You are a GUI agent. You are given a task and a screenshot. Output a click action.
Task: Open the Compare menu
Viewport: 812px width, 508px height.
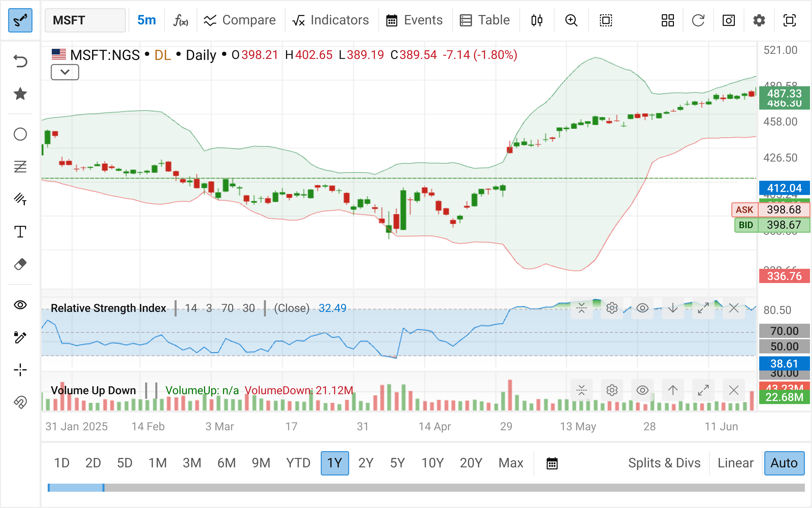tap(240, 20)
